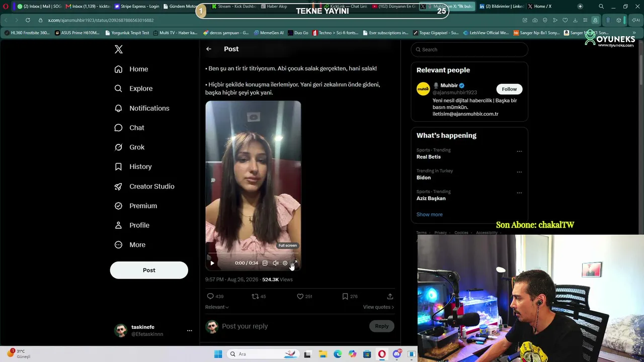Open Microsoft Edge from the taskbar
The image size is (644, 362).
click(338, 354)
